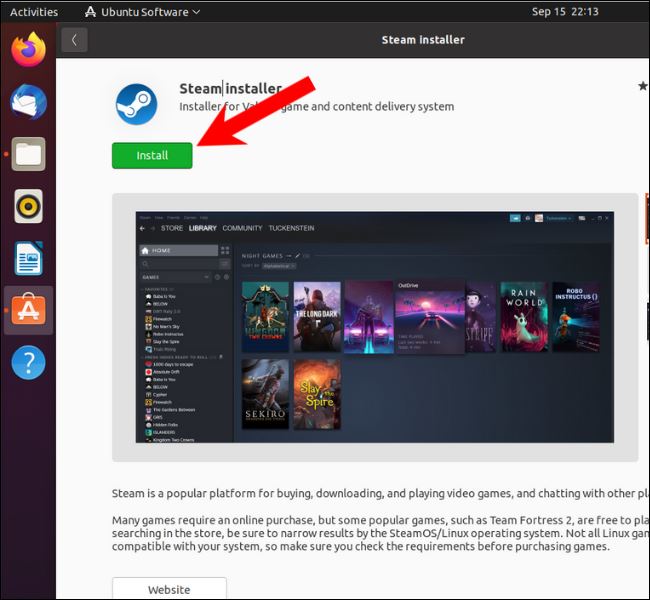This screenshot has height=600, width=650.
Task: Open Firefox from the dock
Action: pos(28,49)
